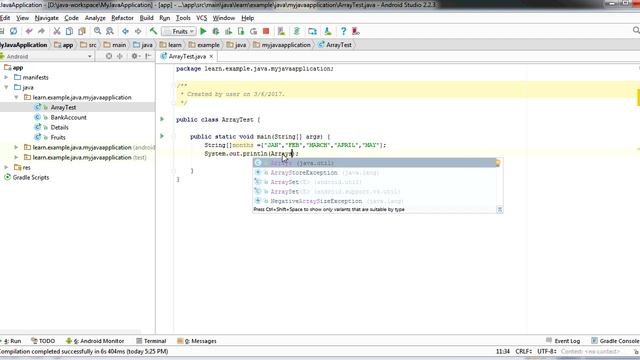Select Gradle Scripts node
This screenshot has width=640, height=360.
pyautogui.click(x=31, y=177)
